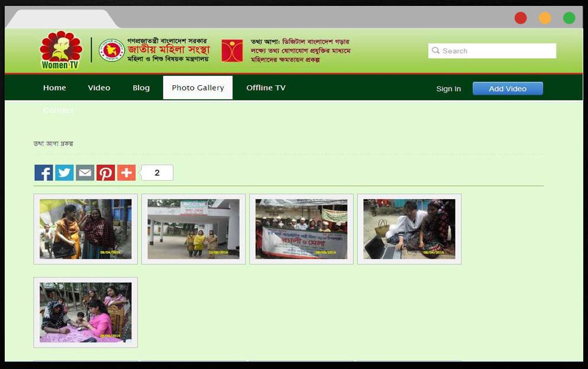
Task: Click the Bangladesh government round emblem
Action: click(x=112, y=50)
